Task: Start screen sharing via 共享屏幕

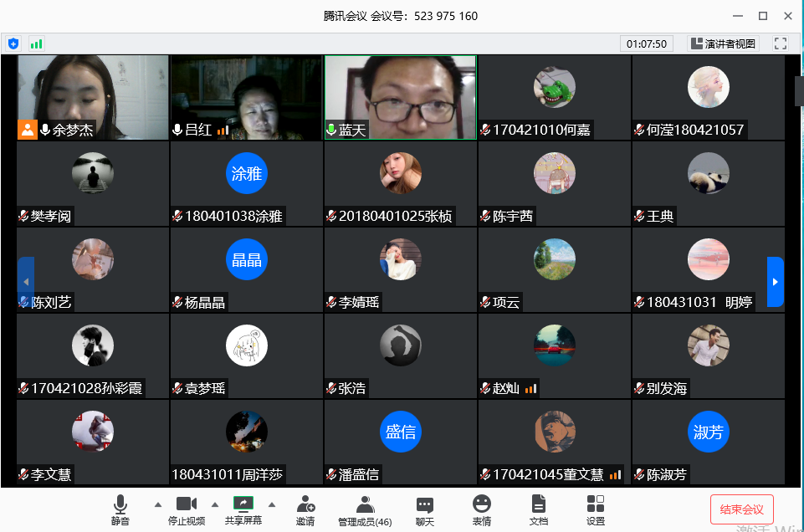Action: 243,510
